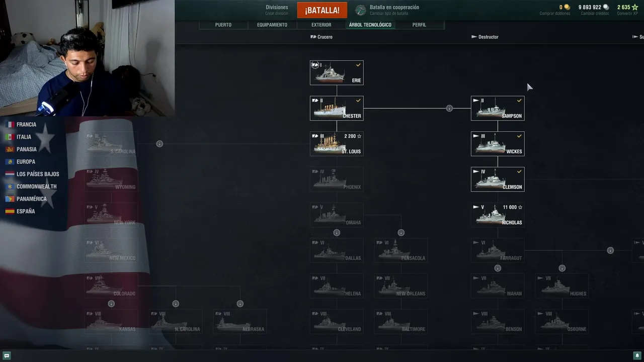The height and width of the screenshot is (362, 644).
Task: Select the Nicholas tier V destroyer
Action: point(498,215)
